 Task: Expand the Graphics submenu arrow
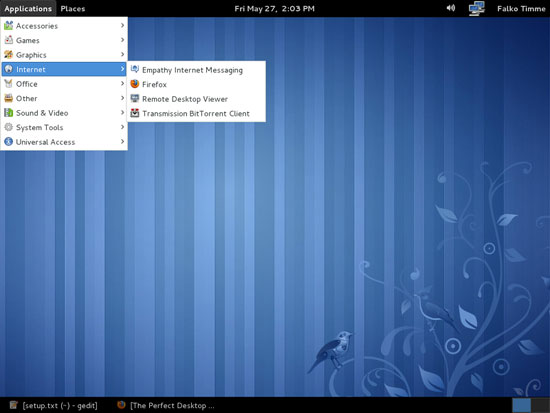[x=122, y=54]
